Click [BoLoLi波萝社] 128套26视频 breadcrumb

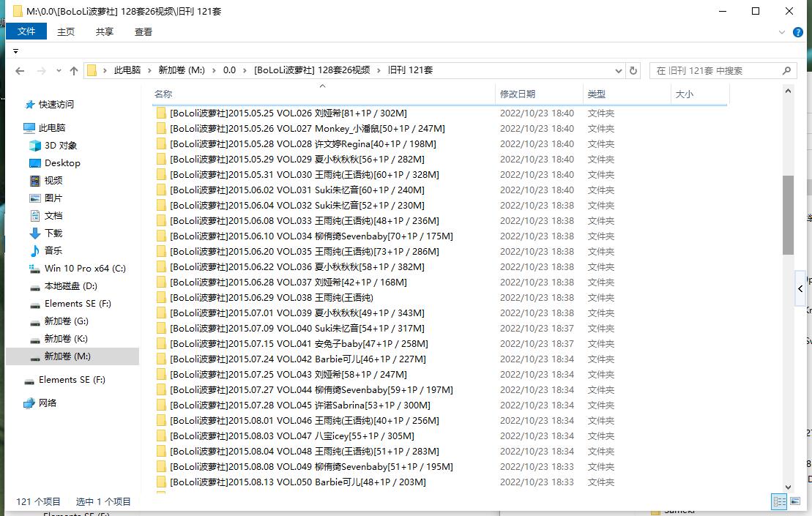pyautogui.click(x=312, y=70)
